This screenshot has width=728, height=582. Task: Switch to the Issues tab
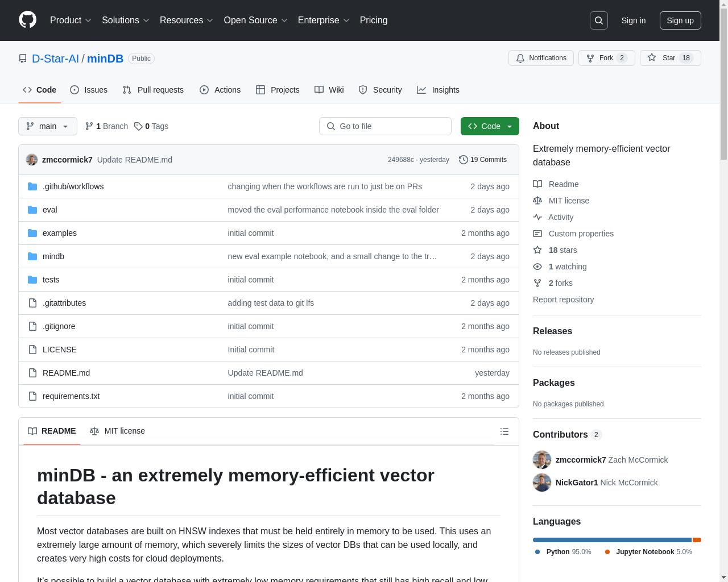[89, 90]
